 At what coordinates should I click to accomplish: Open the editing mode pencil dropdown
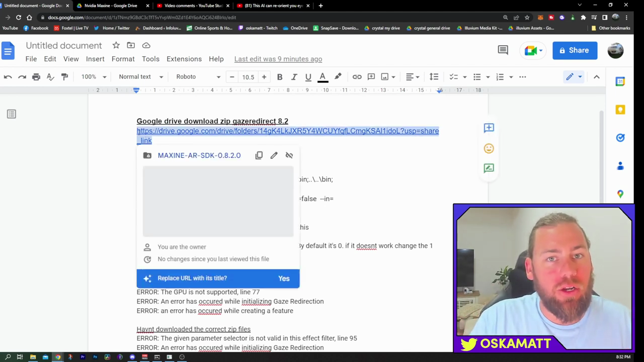tap(574, 77)
